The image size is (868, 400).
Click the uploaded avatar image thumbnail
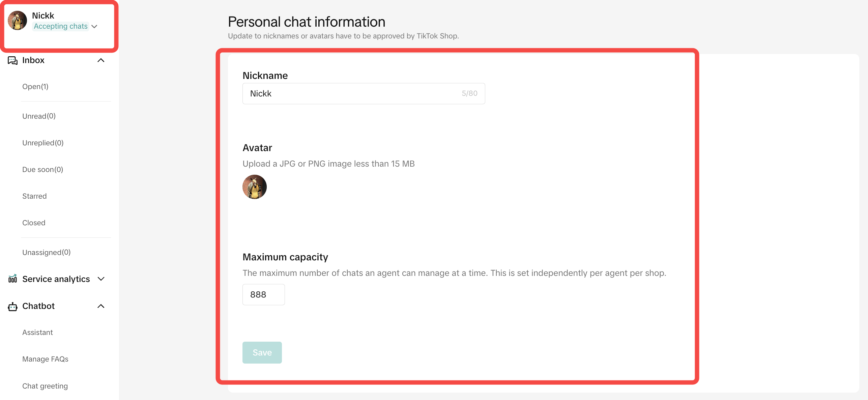click(x=254, y=187)
